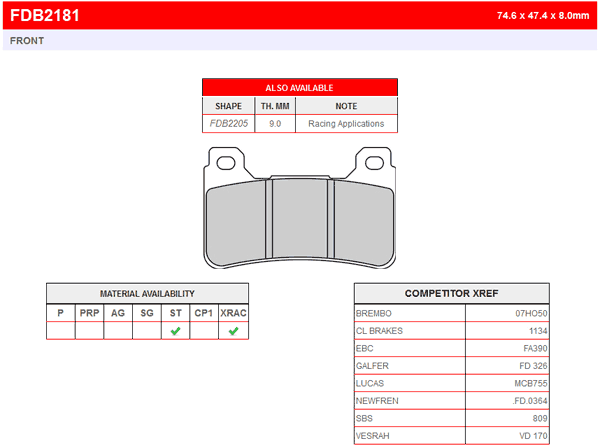Viewport: 600px width, 448px height.
Task: Open the FDB2205 alternate shape link
Action: click(228, 124)
